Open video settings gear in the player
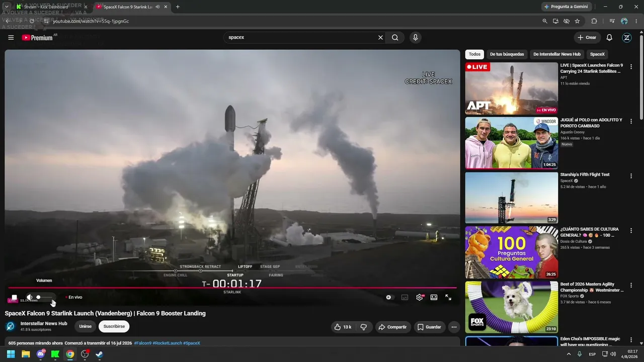The width and height of the screenshot is (644, 362). pyautogui.click(x=420, y=297)
